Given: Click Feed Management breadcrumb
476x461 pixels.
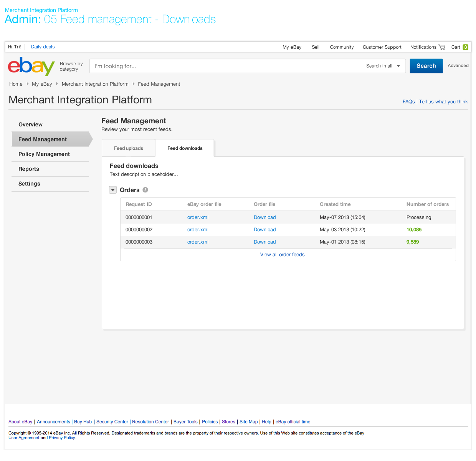Looking at the screenshot, I should (159, 84).
